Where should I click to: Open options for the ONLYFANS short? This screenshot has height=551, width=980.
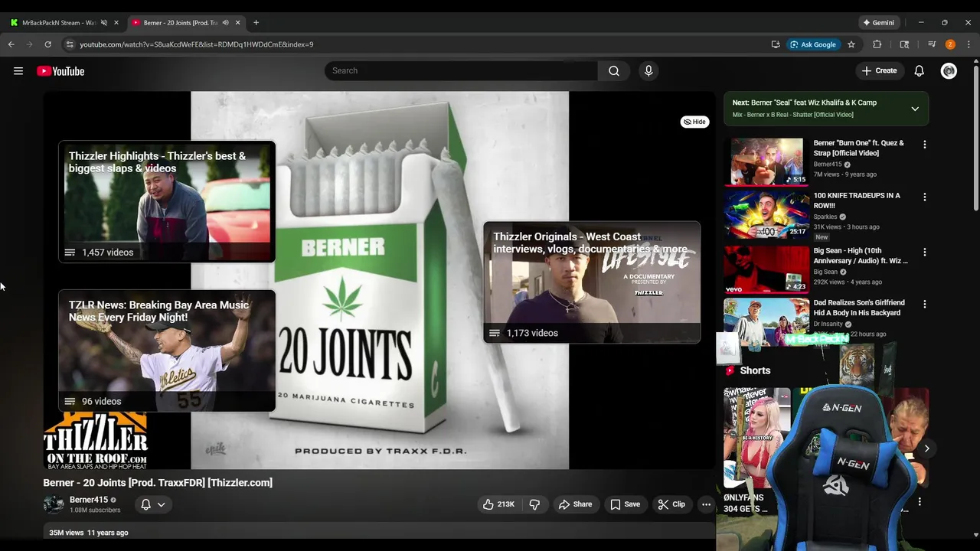click(x=920, y=502)
